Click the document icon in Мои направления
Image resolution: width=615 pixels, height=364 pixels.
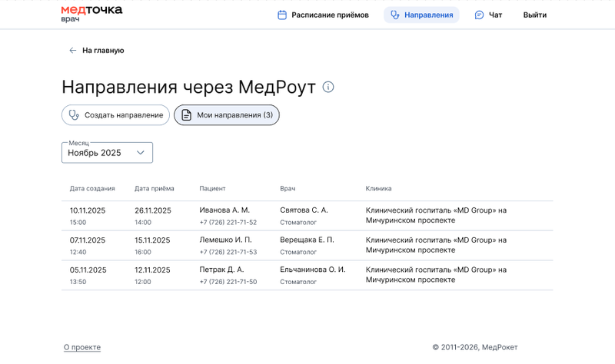[x=187, y=114]
